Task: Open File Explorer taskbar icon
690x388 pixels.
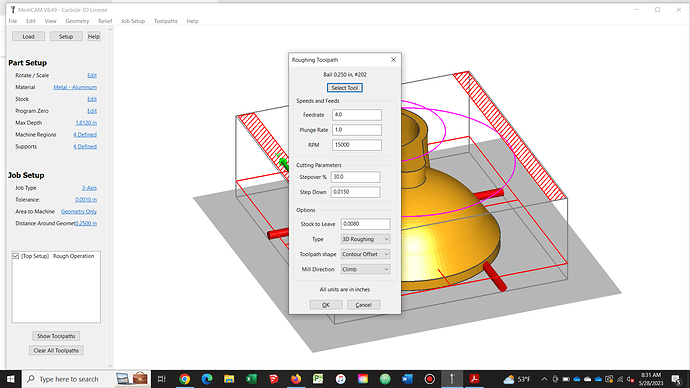Action: pos(229,379)
